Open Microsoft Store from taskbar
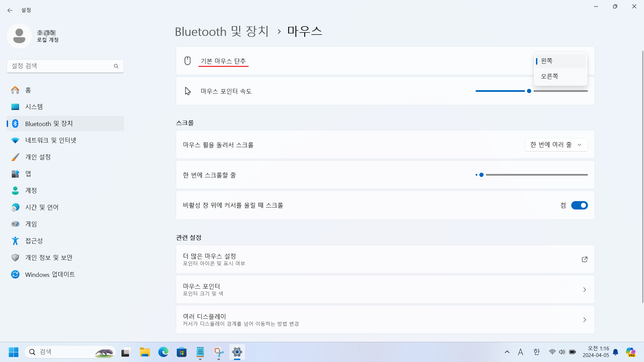 (182, 352)
